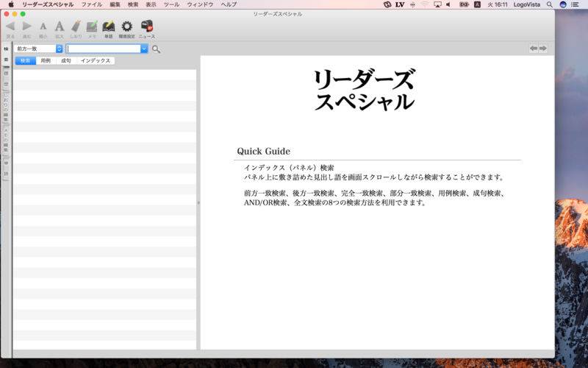Viewport: 588px width, 368px height.
Task: Click the input source A icon
Action: 477,4
